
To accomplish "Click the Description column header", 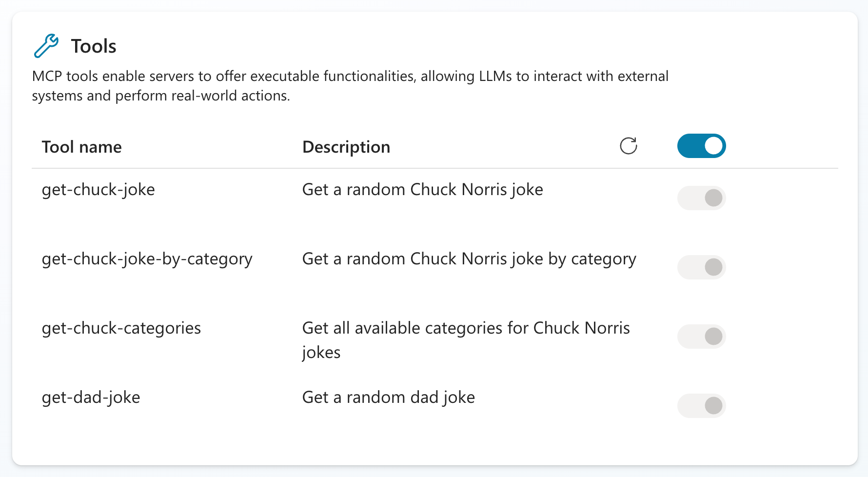I will click(x=346, y=147).
